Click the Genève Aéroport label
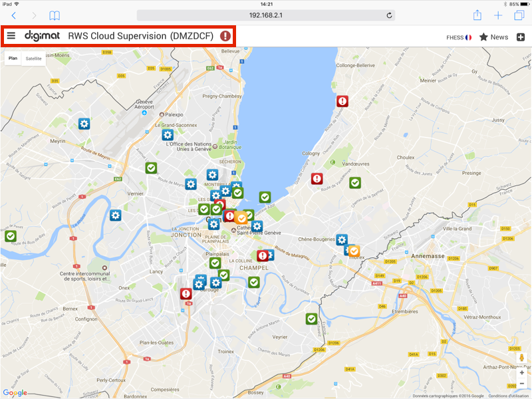This screenshot has width=532, height=399. click(144, 104)
